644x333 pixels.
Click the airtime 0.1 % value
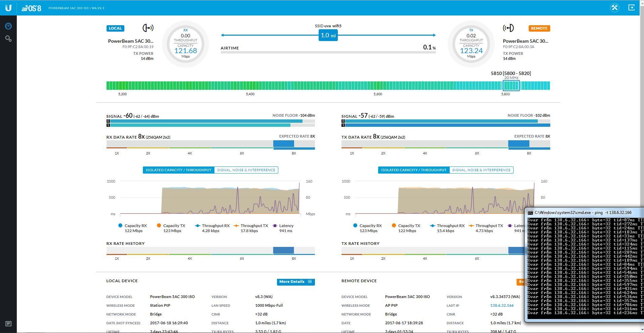429,47
